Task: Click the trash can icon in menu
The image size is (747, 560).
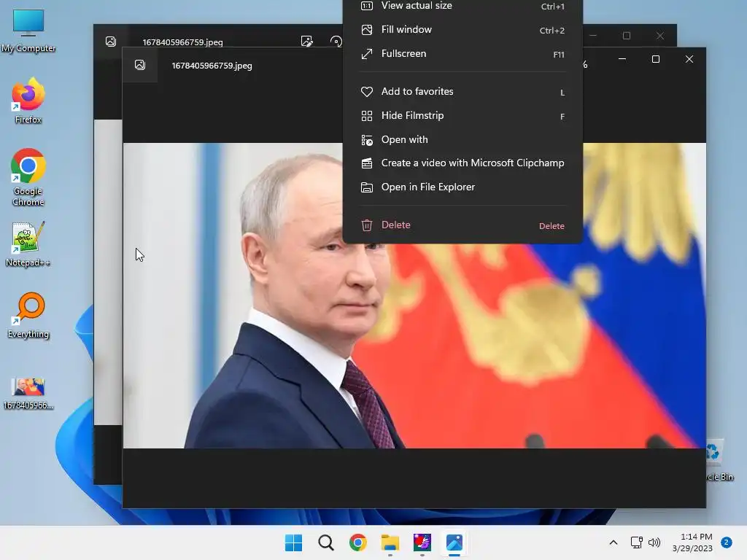Action: click(x=366, y=225)
